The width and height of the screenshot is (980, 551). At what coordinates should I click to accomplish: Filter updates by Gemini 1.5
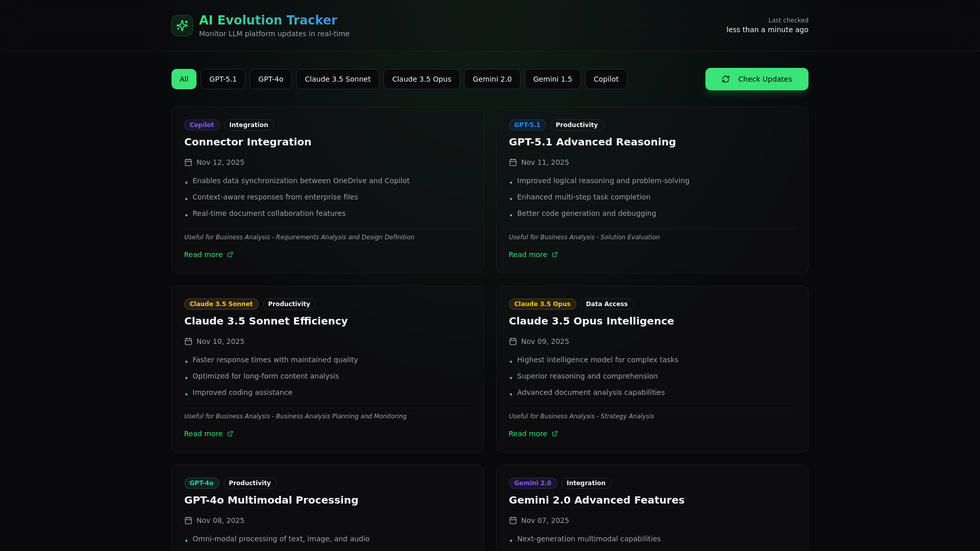pyautogui.click(x=553, y=79)
